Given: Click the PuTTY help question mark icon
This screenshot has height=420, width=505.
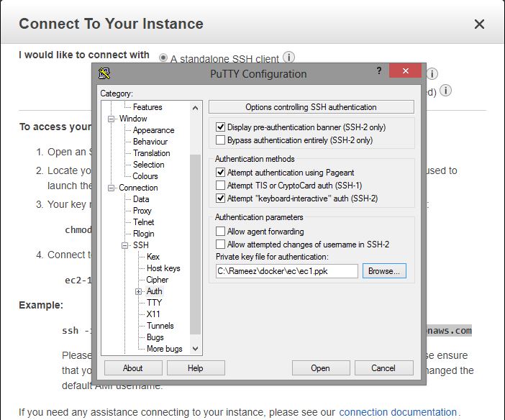Looking at the screenshot, I should (x=379, y=70).
